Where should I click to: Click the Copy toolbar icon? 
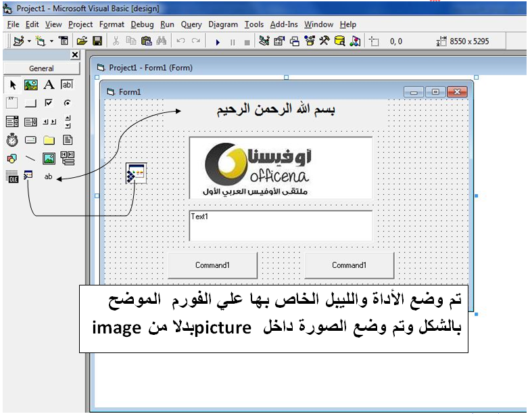[x=131, y=41]
